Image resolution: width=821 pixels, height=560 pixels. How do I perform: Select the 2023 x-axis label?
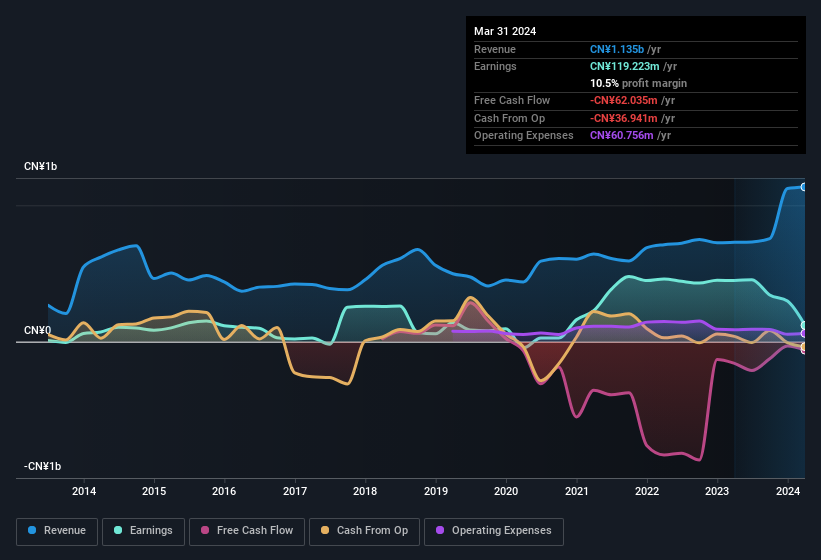pos(717,491)
